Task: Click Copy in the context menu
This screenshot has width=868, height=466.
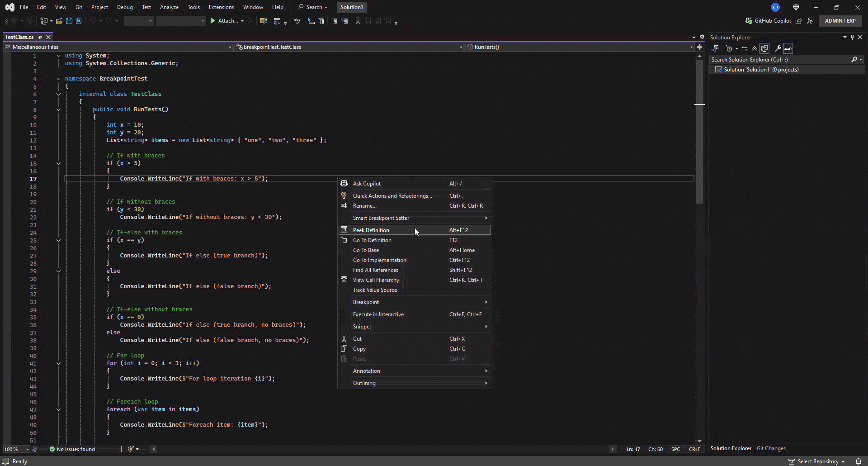Action: (415, 349)
